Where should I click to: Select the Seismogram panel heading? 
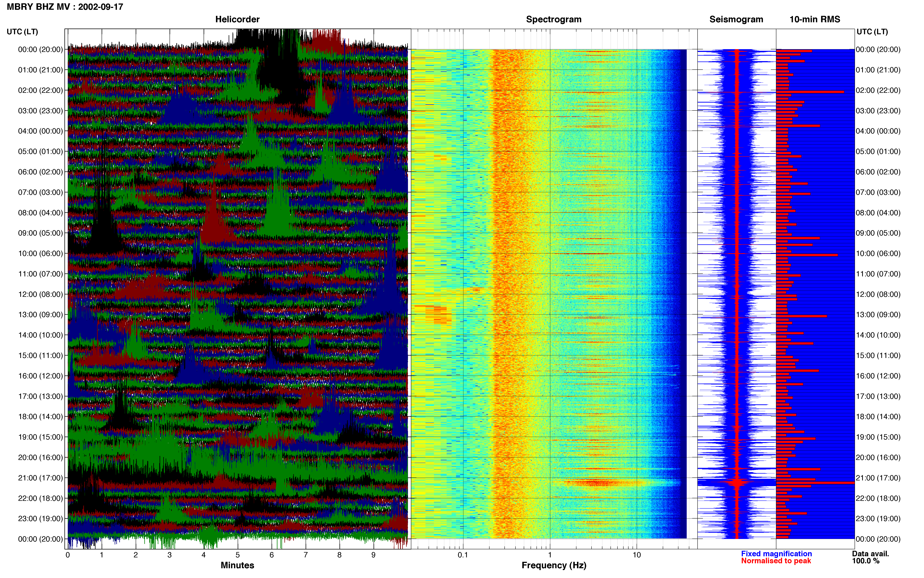point(736,20)
